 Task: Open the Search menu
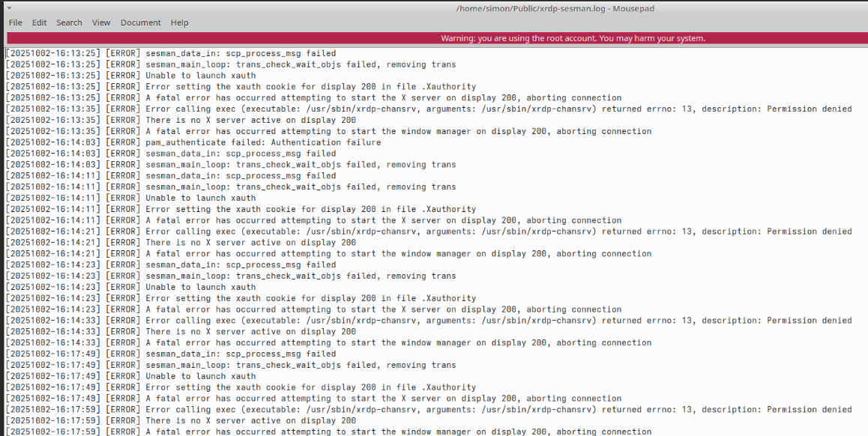tap(69, 22)
